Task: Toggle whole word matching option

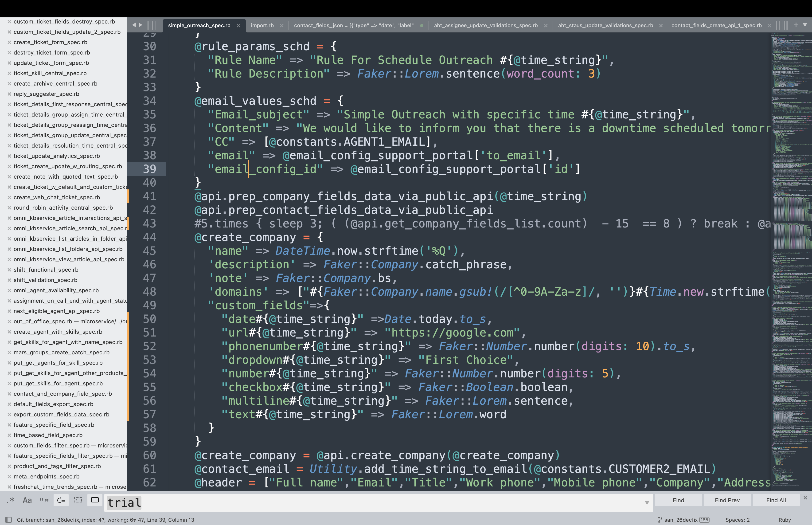Action: tap(44, 500)
